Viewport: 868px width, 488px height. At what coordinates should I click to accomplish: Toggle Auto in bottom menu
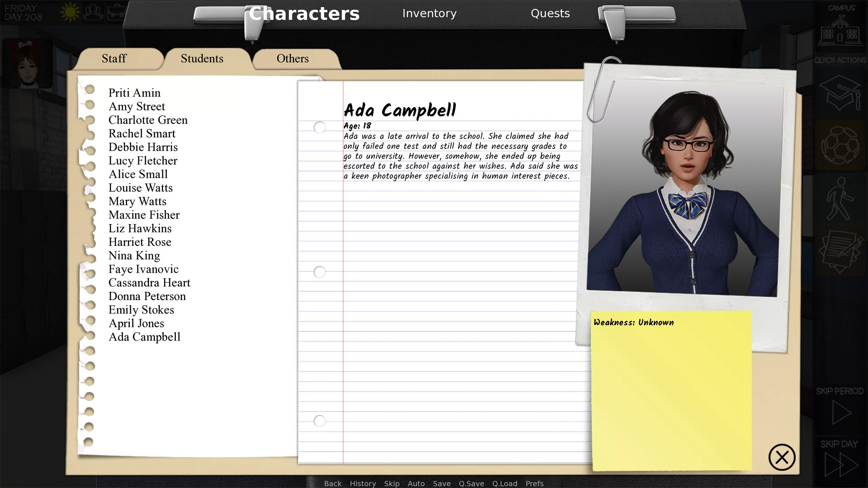(x=416, y=483)
